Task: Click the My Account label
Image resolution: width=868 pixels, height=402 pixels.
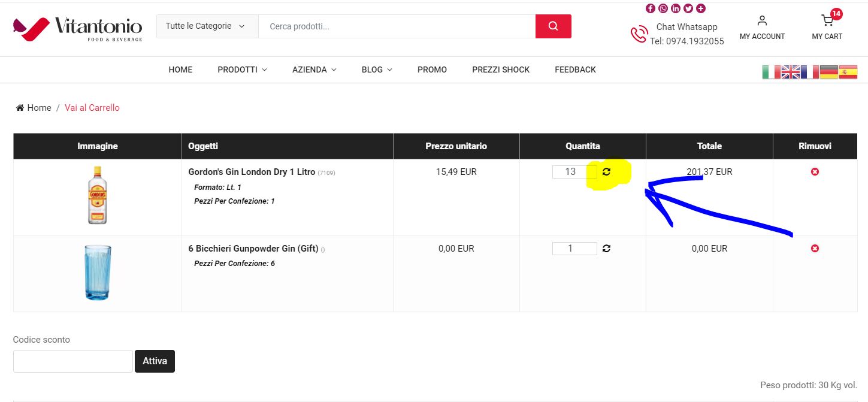Action: (762, 37)
